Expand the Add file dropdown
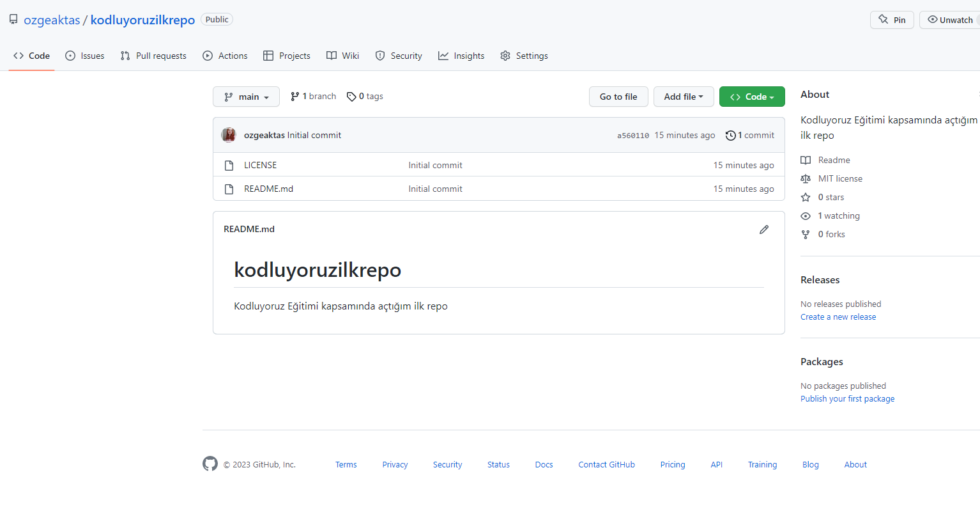Screen dimensions: 980x509 [x=684, y=96]
